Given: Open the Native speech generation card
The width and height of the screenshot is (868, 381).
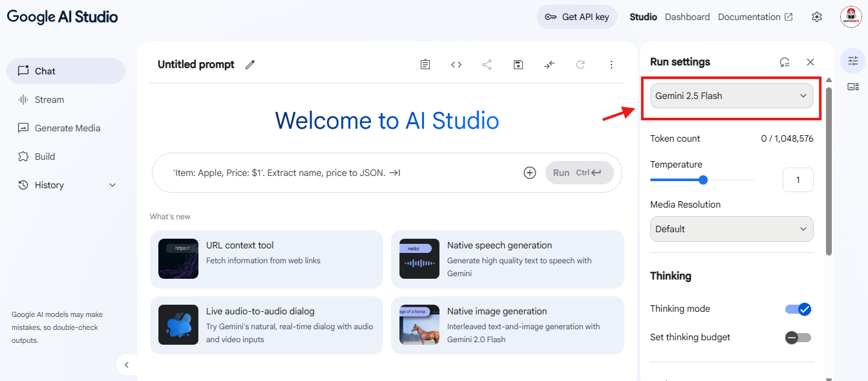Looking at the screenshot, I should pos(507,259).
